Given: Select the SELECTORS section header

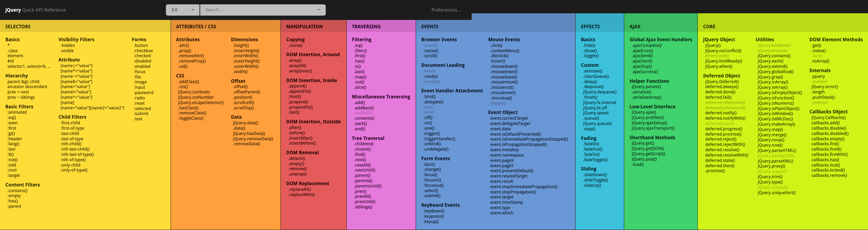Looking at the screenshot, I should 18,27.
